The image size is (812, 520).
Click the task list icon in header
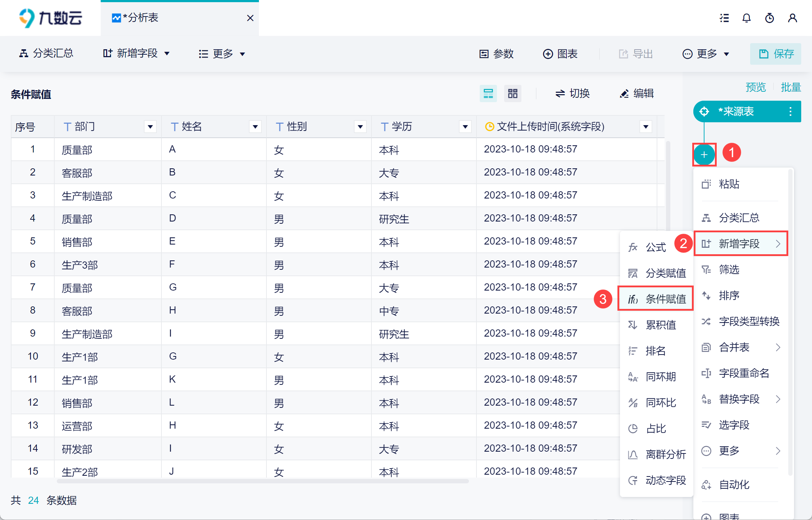pos(724,18)
